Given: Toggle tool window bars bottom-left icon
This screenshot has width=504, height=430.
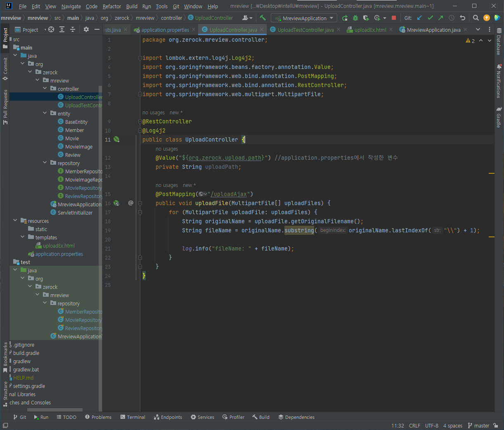Looking at the screenshot, I should 5,425.
